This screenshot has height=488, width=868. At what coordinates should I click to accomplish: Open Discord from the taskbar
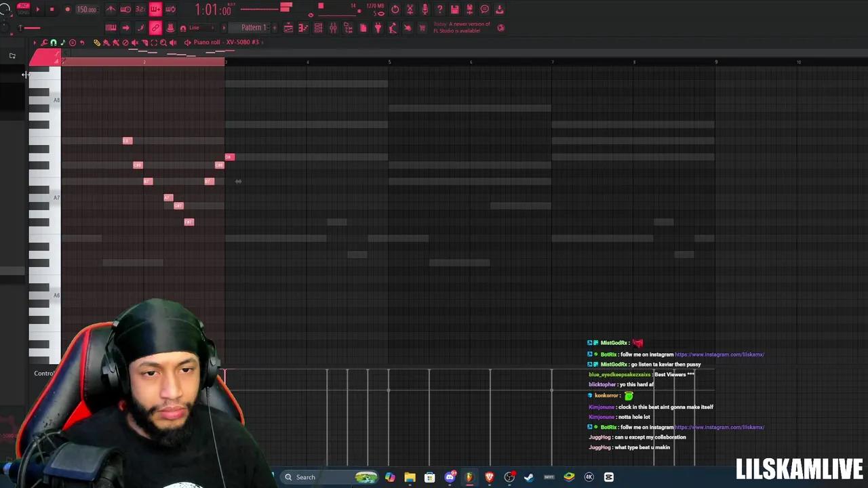[x=450, y=477]
